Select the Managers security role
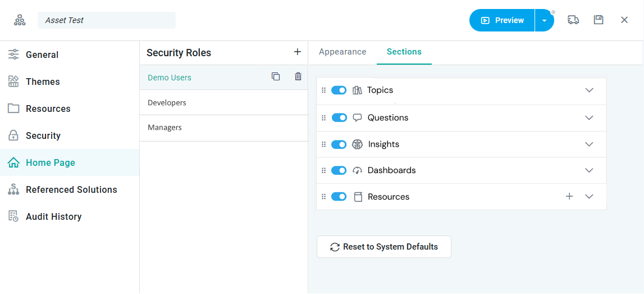The width and height of the screenshot is (644, 294). click(165, 128)
